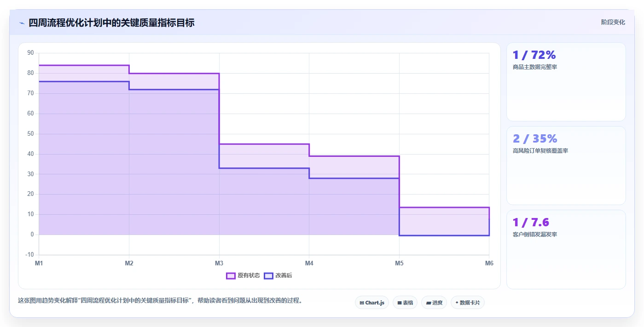644x327 pixels.
Task: Click the M2 x-axis label
Action: (129, 264)
